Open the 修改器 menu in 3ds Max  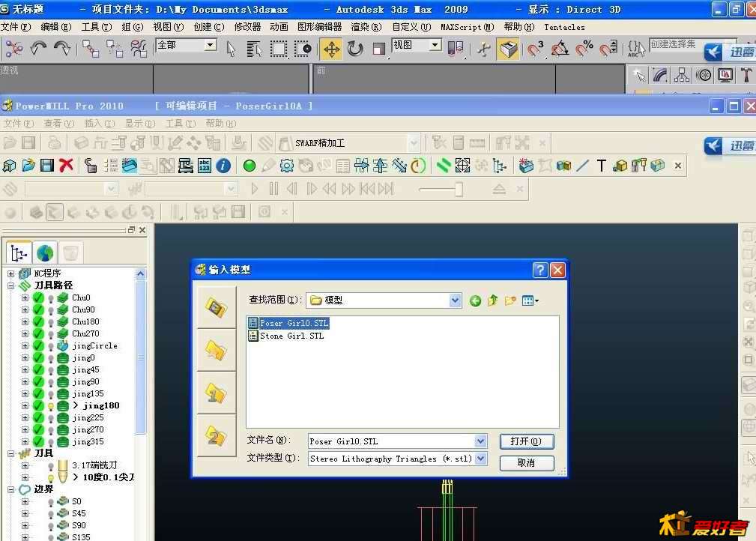[x=247, y=27]
